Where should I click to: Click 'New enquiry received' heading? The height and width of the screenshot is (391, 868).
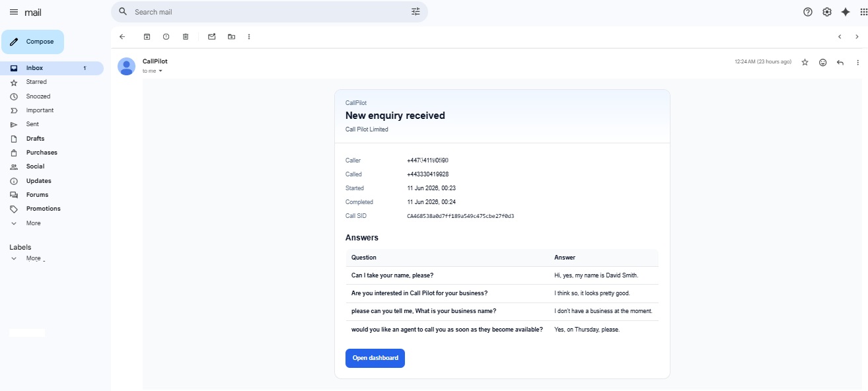pos(395,116)
